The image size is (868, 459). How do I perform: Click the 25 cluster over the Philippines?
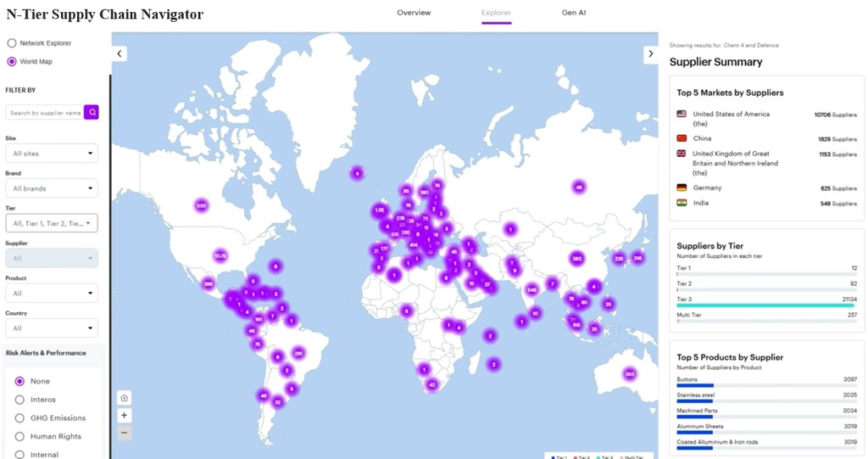(x=609, y=304)
